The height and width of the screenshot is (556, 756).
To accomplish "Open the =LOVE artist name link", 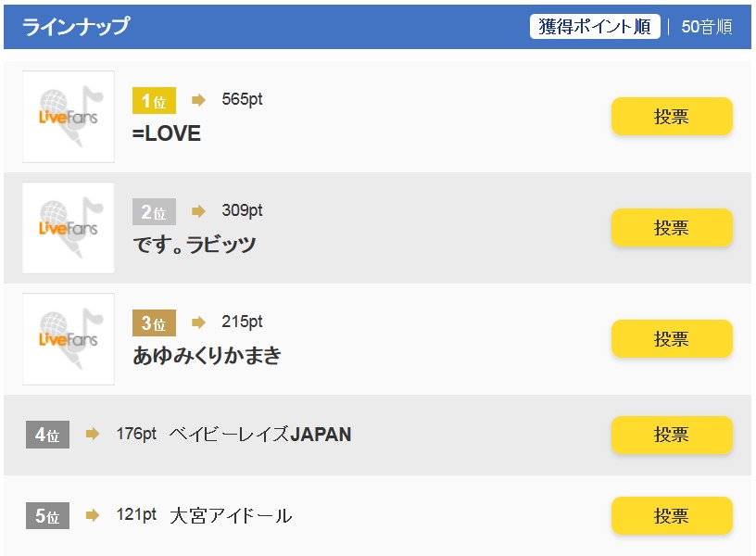I will tap(167, 133).
